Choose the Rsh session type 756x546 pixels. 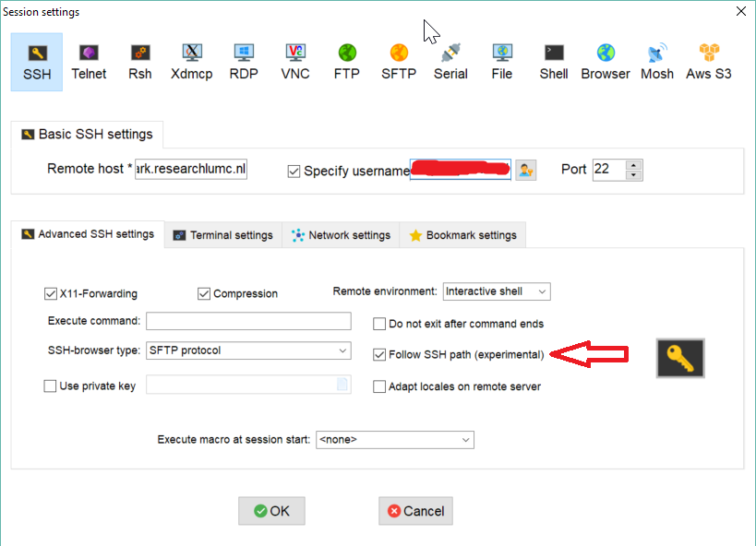[139, 62]
